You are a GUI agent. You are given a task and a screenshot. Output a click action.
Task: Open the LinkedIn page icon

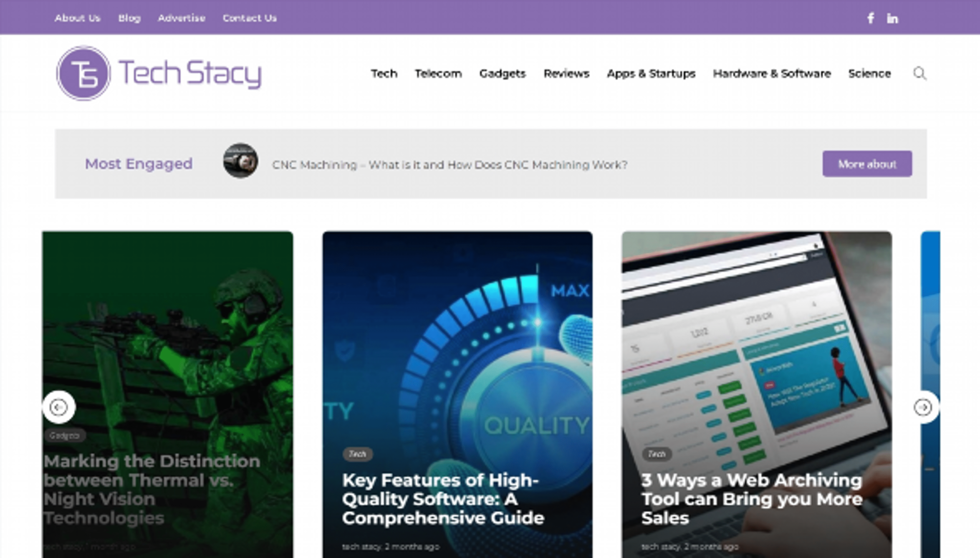click(x=893, y=18)
